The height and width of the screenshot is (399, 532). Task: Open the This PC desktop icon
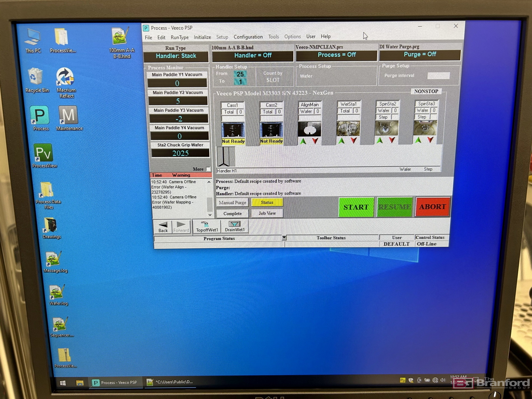(32, 41)
